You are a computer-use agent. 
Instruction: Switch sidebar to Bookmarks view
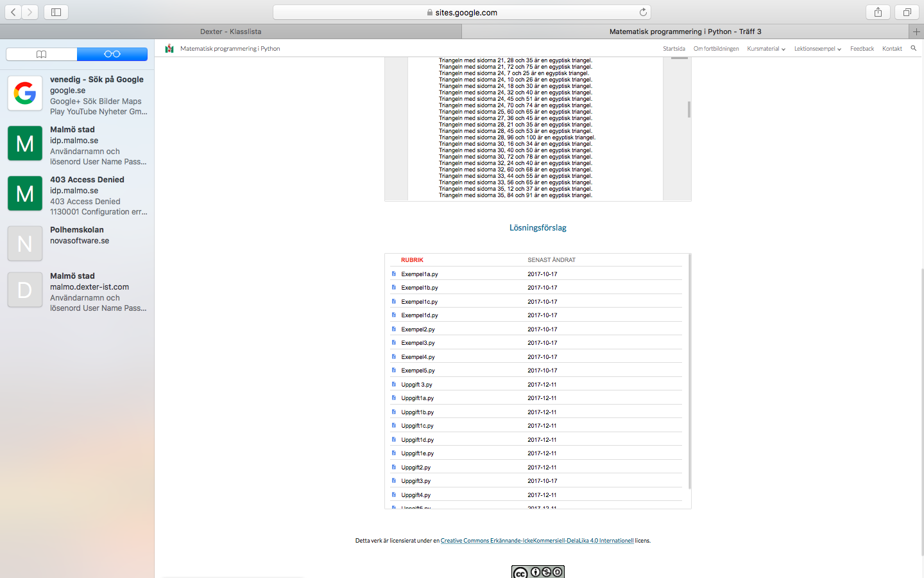42,54
